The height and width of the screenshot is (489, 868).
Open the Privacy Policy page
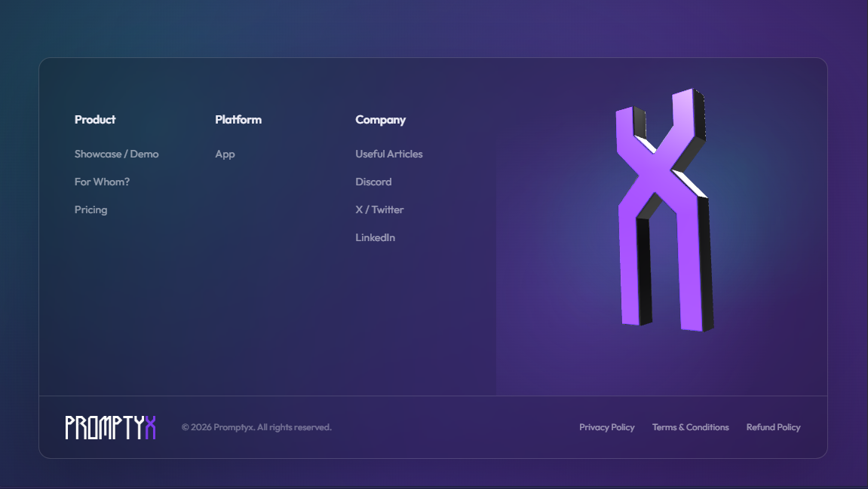(x=607, y=427)
